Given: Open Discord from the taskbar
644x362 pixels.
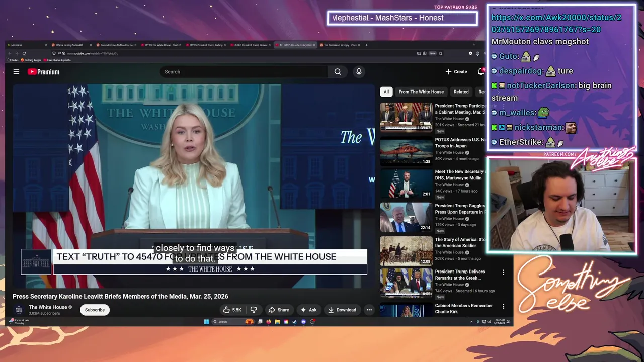Looking at the screenshot, I should coord(303,322).
